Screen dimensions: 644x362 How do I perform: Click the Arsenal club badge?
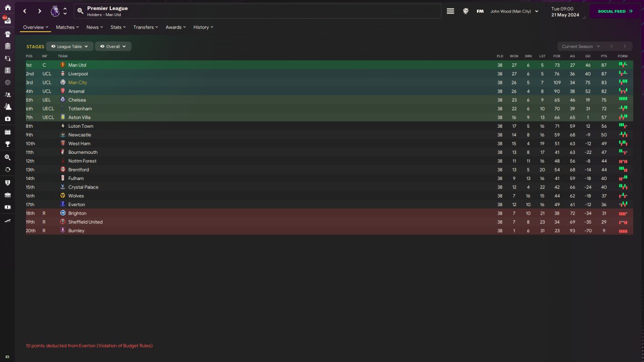pyautogui.click(x=63, y=91)
